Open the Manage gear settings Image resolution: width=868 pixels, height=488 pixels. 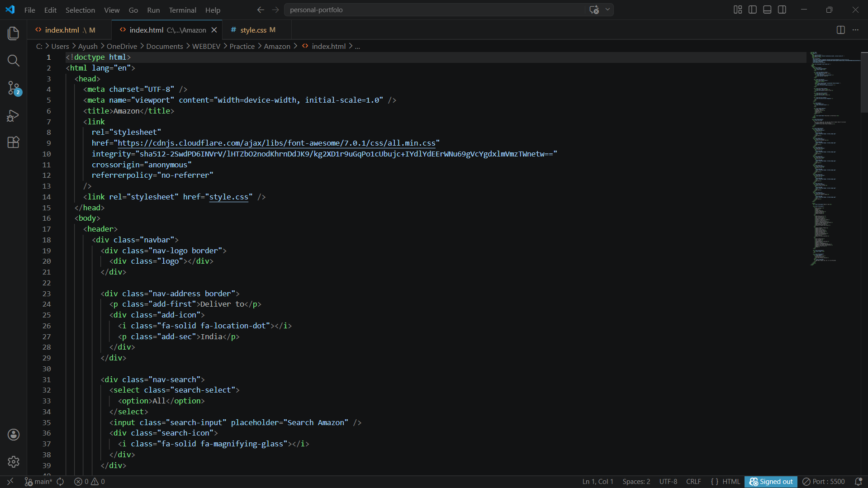click(x=14, y=461)
